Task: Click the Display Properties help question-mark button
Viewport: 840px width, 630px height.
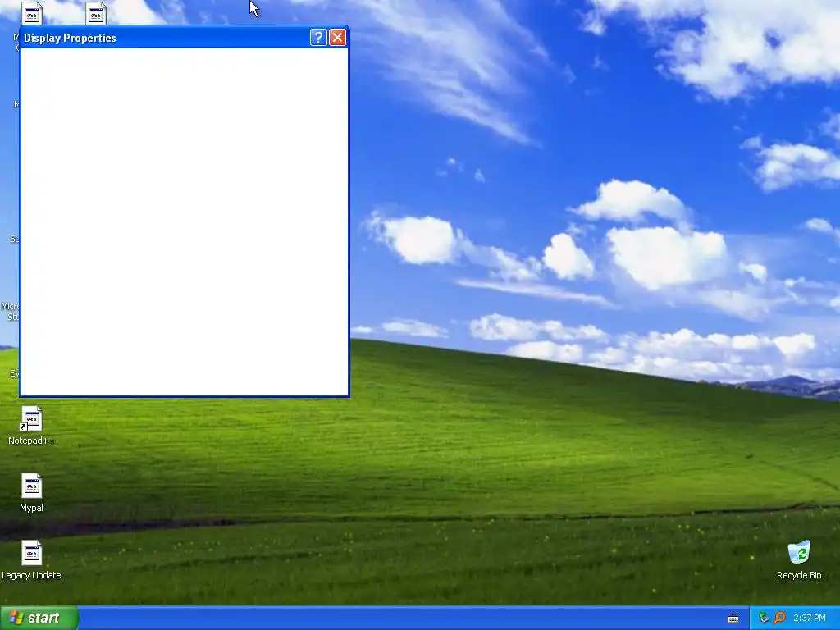Action: [318, 38]
